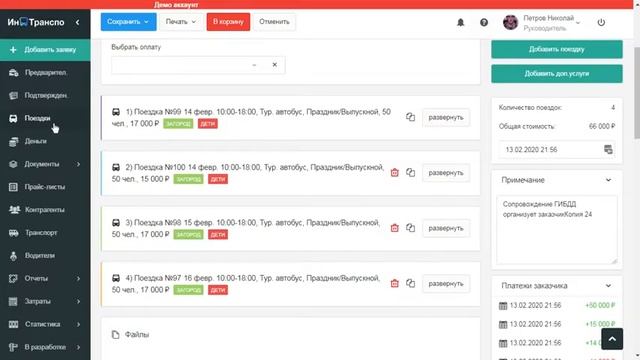Open Подтвержден. section

point(45,96)
